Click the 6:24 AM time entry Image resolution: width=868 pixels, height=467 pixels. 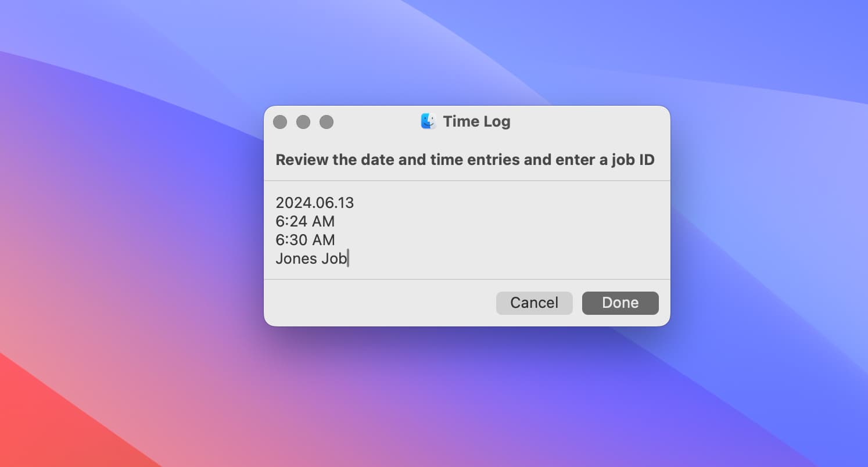[x=305, y=221]
